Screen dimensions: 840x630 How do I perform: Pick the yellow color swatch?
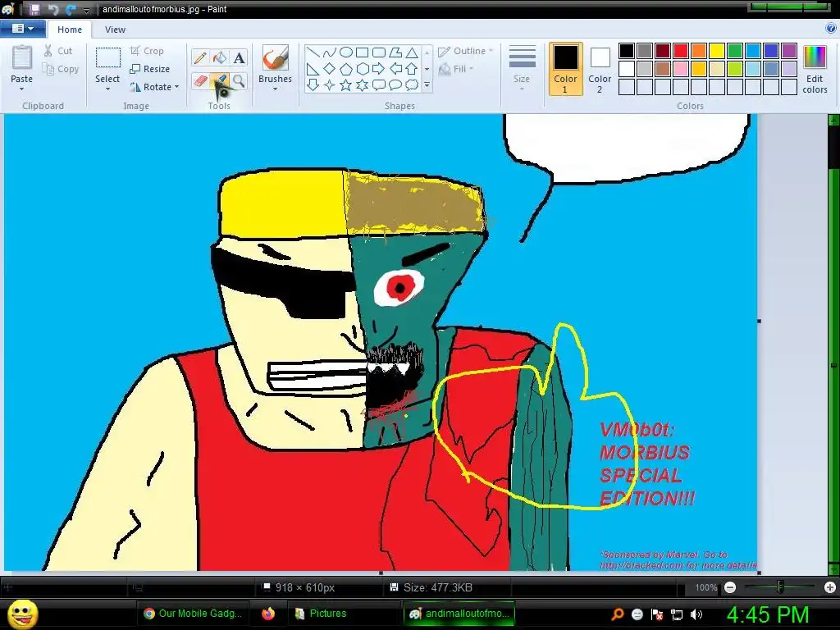tap(717, 51)
